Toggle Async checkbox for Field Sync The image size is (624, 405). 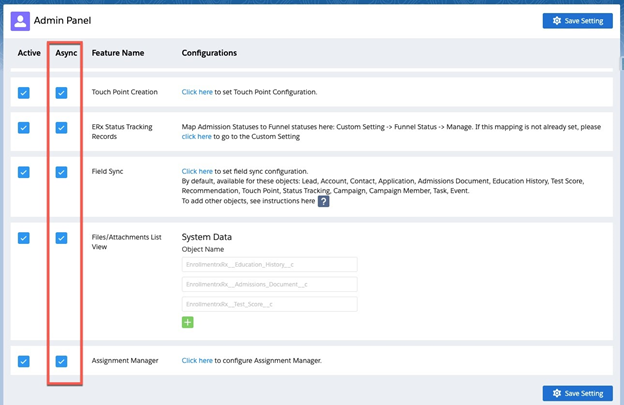pos(62,172)
